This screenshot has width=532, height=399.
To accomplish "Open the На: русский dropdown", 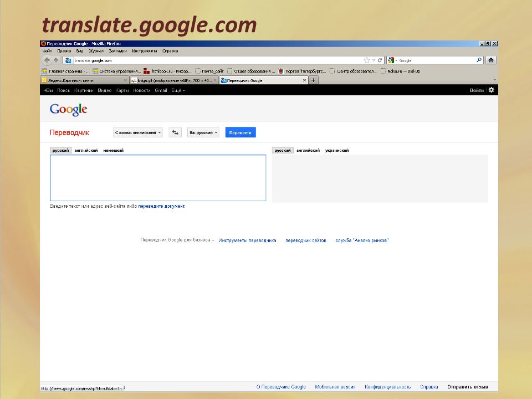I will click(x=203, y=132).
